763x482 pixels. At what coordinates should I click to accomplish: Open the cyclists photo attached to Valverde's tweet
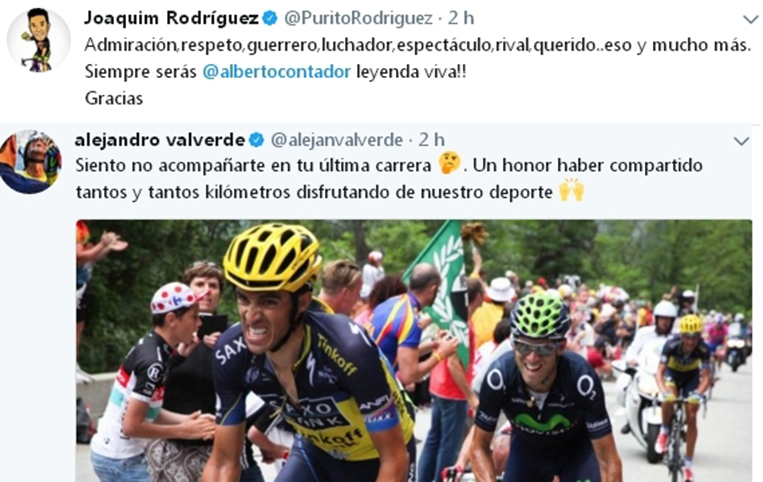414,351
